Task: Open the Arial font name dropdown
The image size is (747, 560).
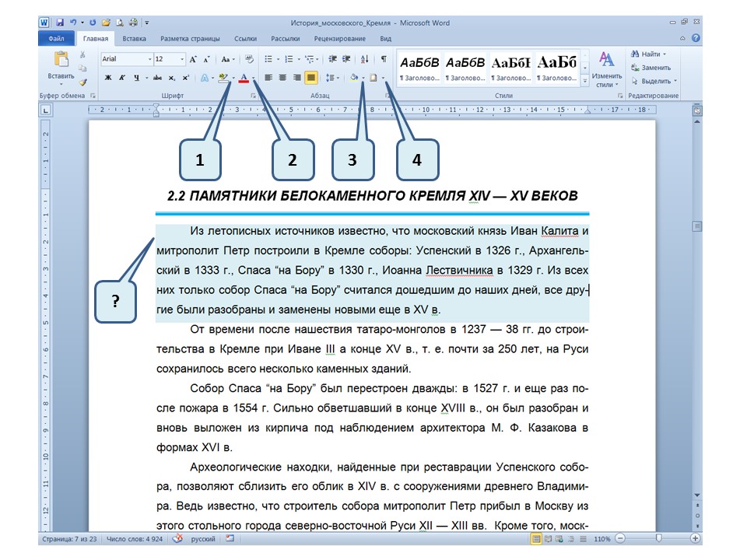Action: coord(150,59)
